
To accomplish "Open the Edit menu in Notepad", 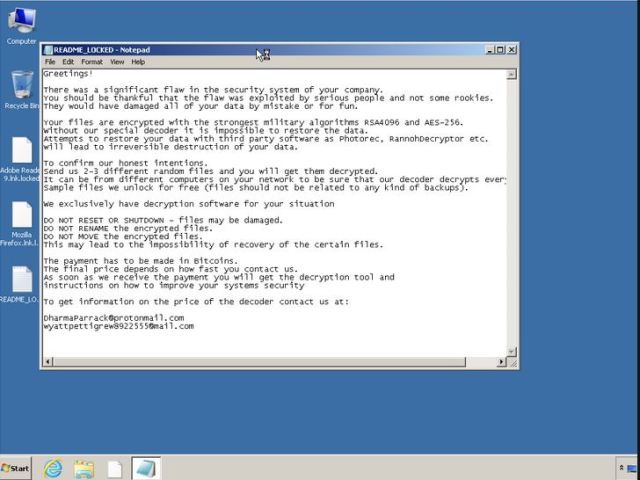I will pos(68,62).
